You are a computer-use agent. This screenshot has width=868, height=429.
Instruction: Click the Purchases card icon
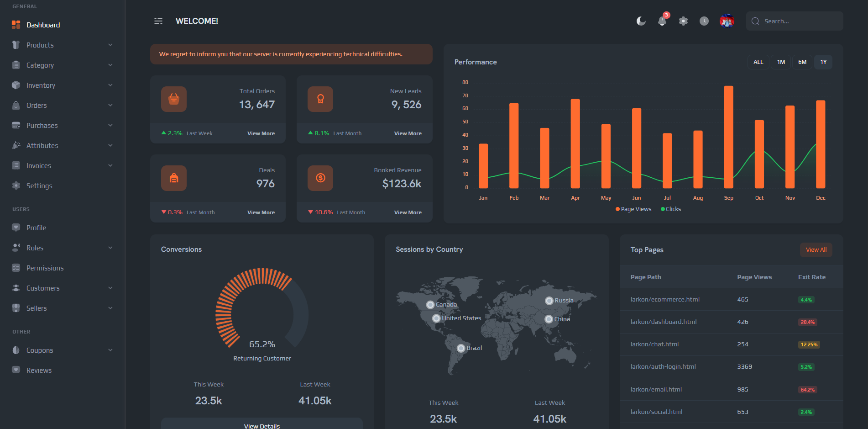click(16, 125)
